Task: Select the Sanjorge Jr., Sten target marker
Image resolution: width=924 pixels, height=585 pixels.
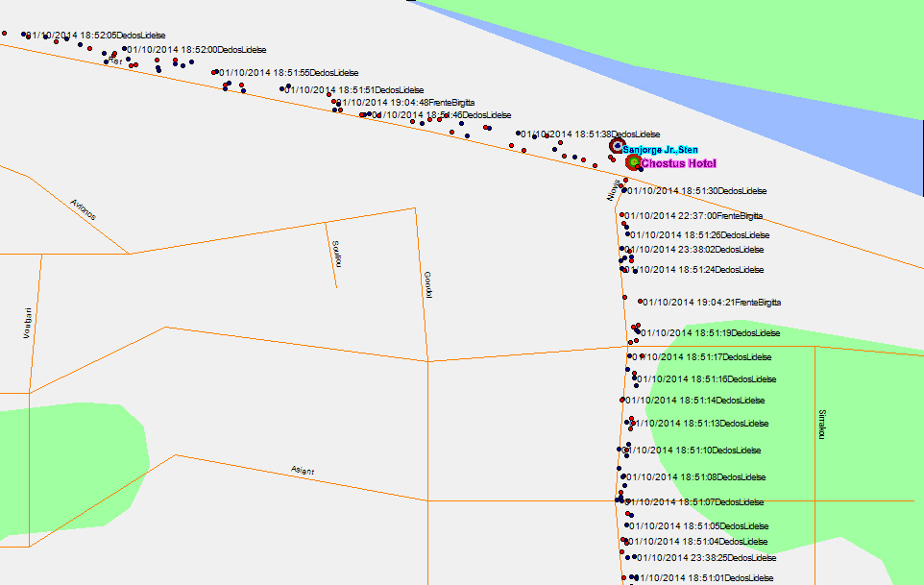Action: tap(618, 146)
